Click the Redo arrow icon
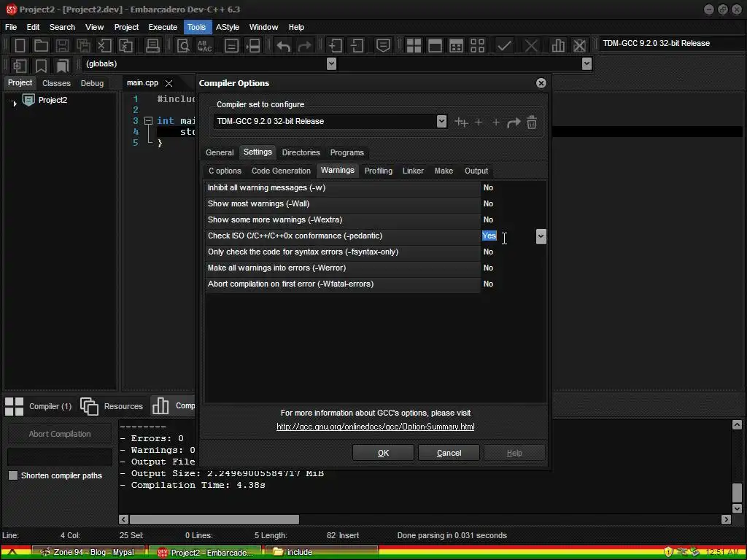The image size is (747, 560). pos(304,46)
